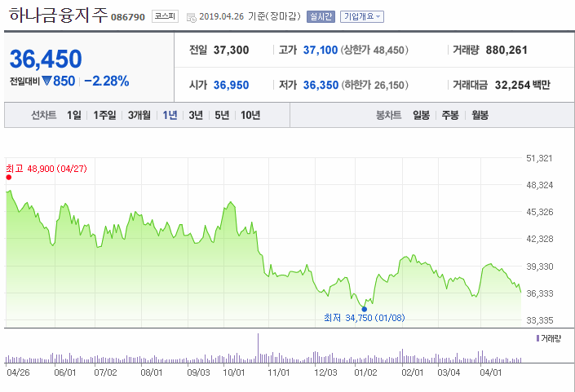
Task: Click the 하나금융지주 stock title
Action: [x=58, y=15]
